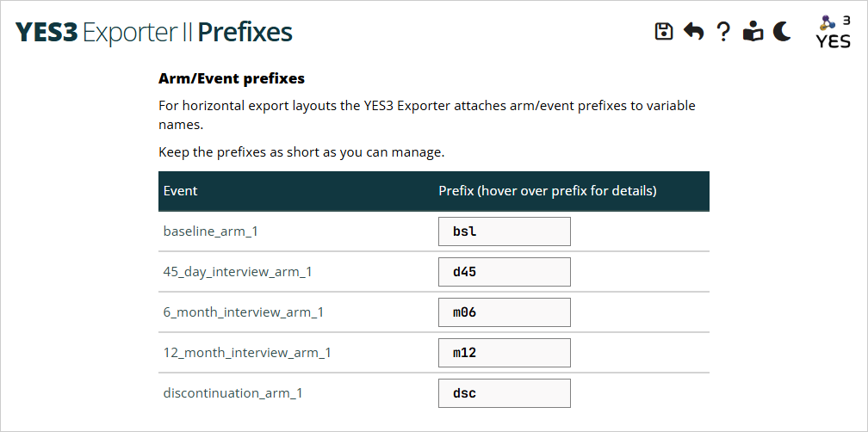Open the documentation reader icon

753,32
